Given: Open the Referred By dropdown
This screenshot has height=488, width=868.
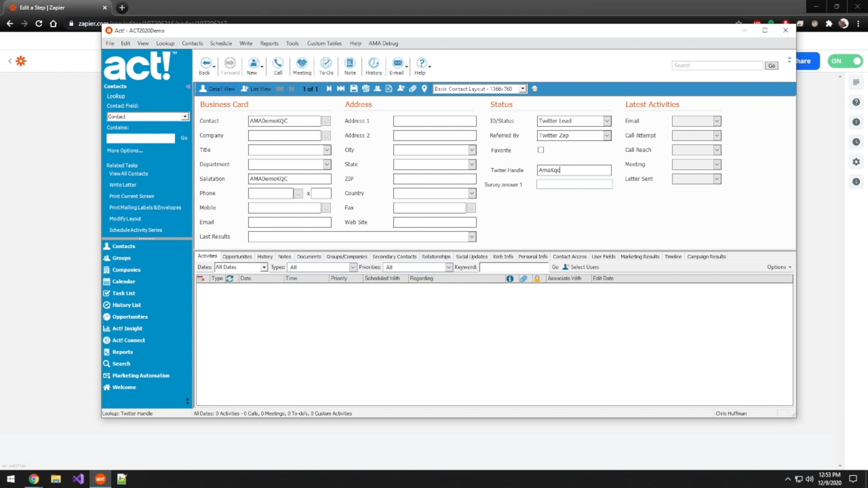Looking at the screenshot, I should [607, 135].
